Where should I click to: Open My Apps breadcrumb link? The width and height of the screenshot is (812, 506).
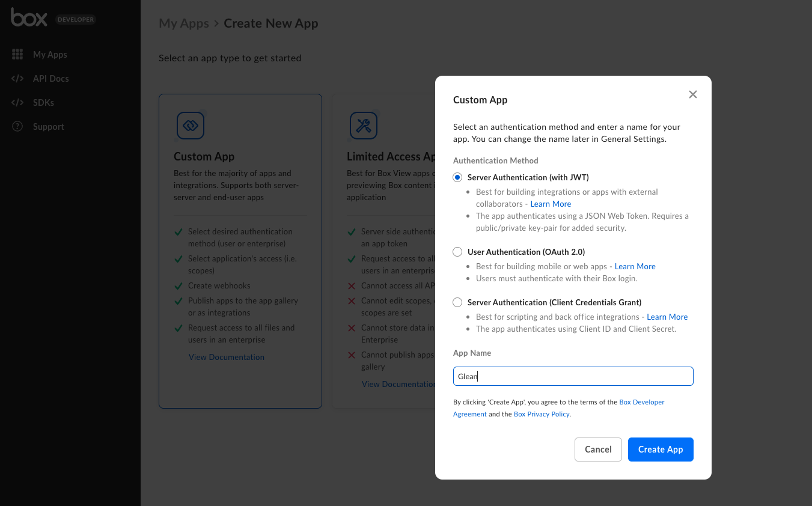coord(183,23)
